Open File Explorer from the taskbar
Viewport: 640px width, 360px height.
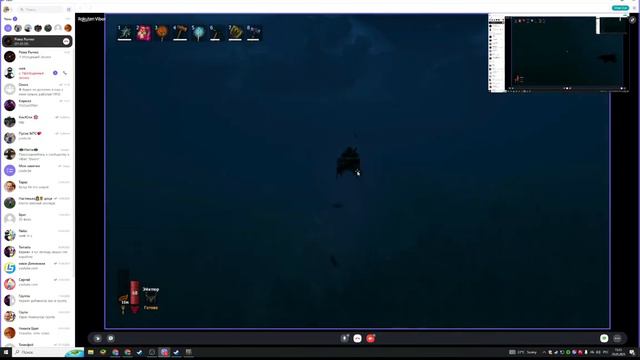pyautogui.click(x=91, y=352)
